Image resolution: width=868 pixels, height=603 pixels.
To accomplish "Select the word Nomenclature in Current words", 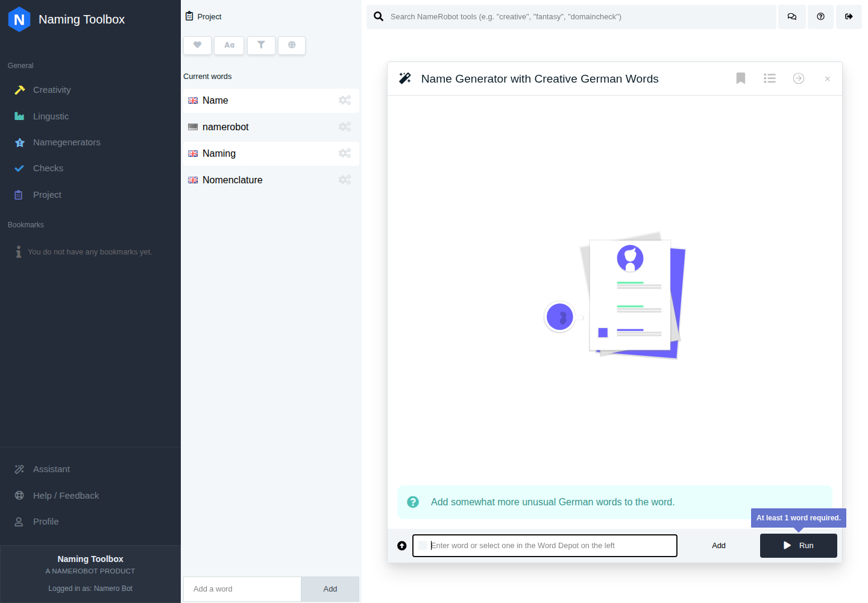I will click(x=232, y=180).
